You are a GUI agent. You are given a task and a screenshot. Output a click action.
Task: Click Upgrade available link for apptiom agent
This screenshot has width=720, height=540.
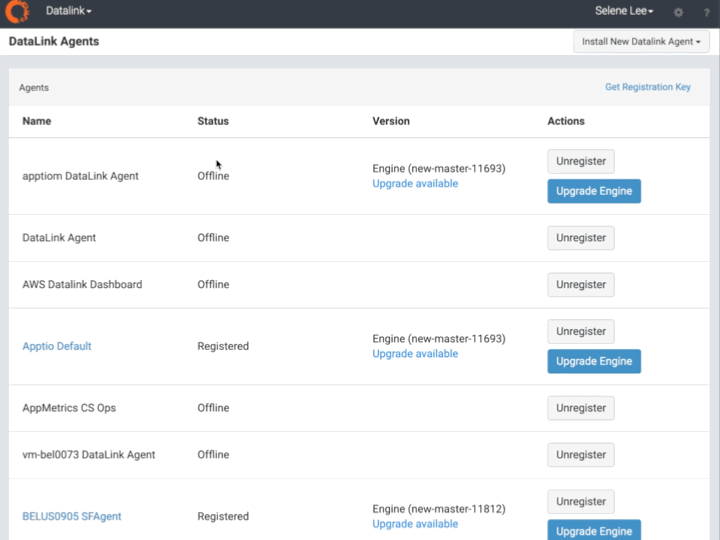pyautogui.click(x=415, y=184)
